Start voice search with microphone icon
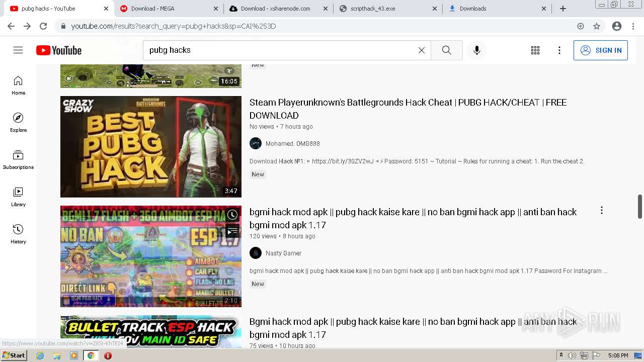 pyautogui.click(x=477, y=50)
